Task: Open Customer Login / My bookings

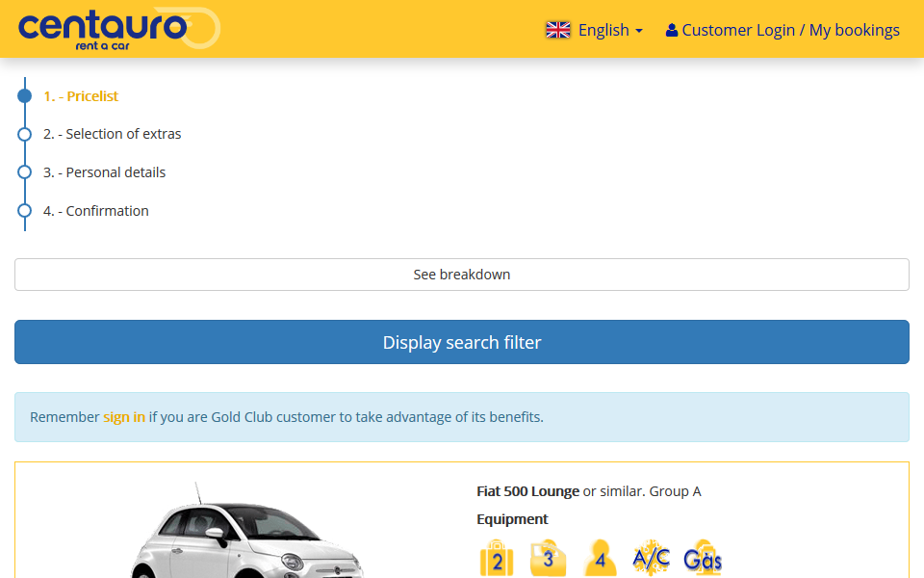Action: [783, 30]
